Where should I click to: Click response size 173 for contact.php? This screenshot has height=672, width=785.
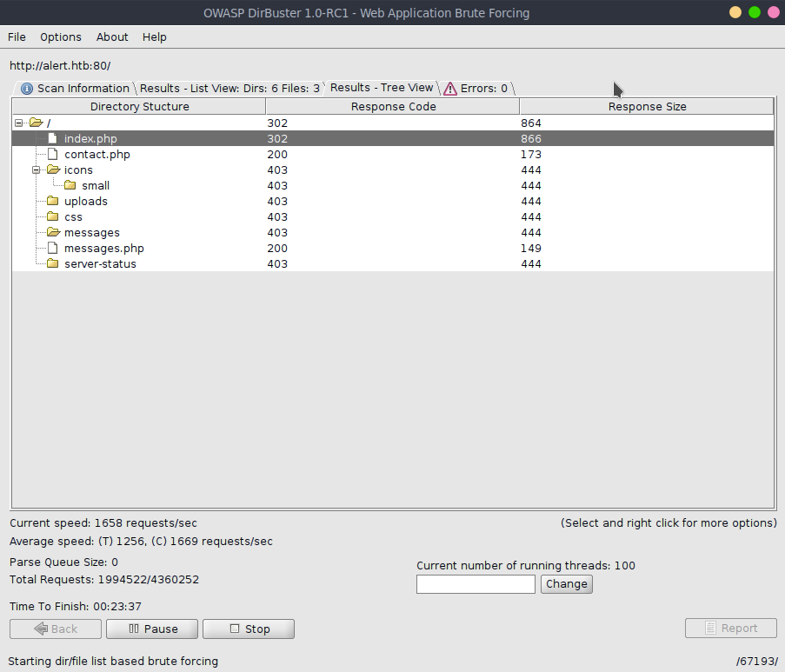pyautogui.click(x=530, y=154)
